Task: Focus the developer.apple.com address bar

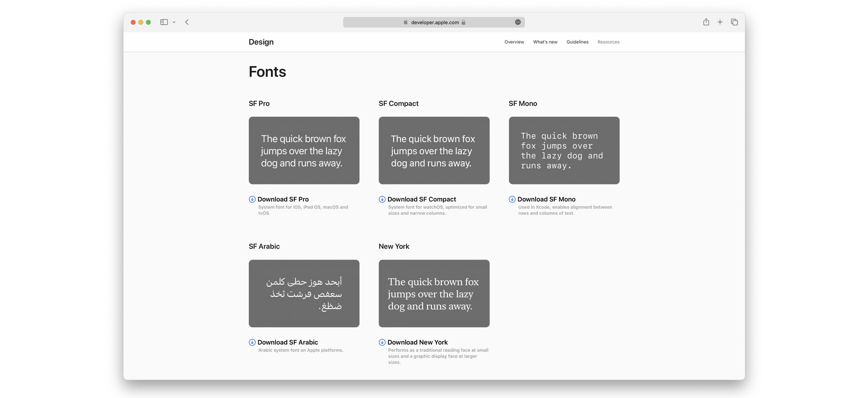Action: (434, 22)
